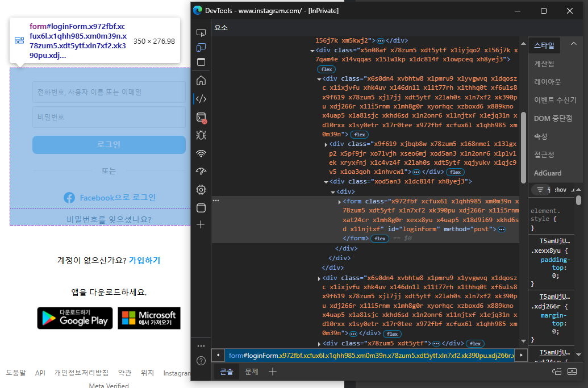Toggle flex badge after the expanded x6s0dn4 div
Image resolution: width=588 pixels, height=388 pixels.
(x=359, y=135)
